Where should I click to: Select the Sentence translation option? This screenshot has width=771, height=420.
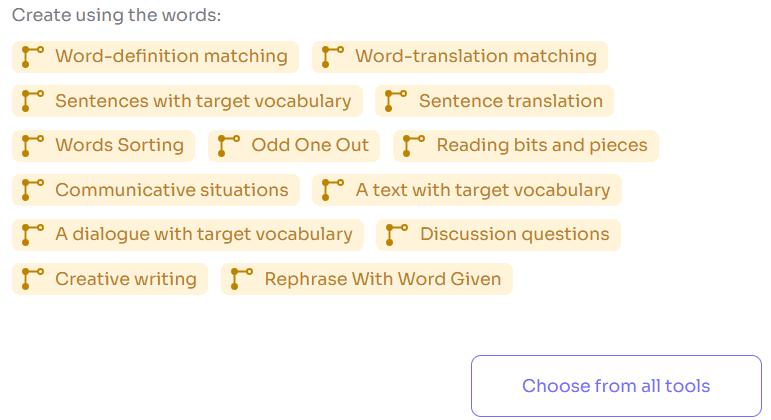(510, 101)
